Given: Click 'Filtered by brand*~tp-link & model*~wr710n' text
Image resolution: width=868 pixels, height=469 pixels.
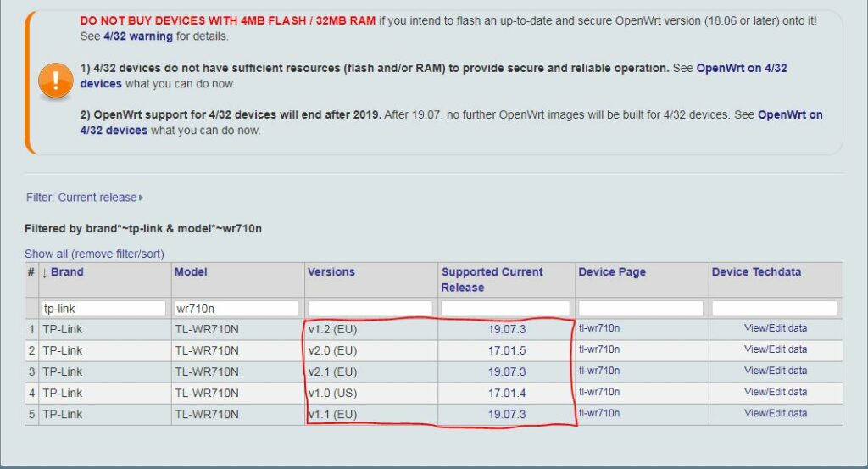Looking at the screenshot, I should (143, 229).
